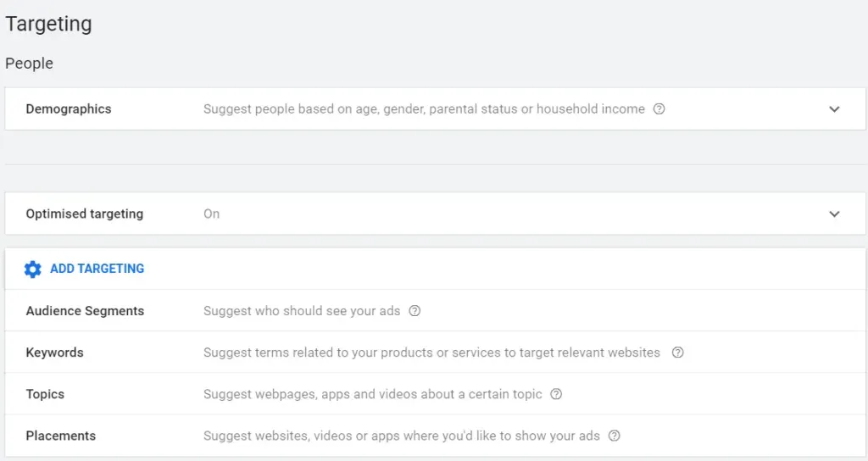Click 'Suggest terms related to your products' text
868x461 pixels.
tap(431, 353)
